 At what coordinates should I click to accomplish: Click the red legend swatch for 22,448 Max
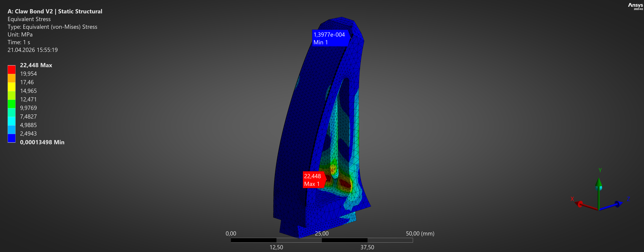(12, 70)
